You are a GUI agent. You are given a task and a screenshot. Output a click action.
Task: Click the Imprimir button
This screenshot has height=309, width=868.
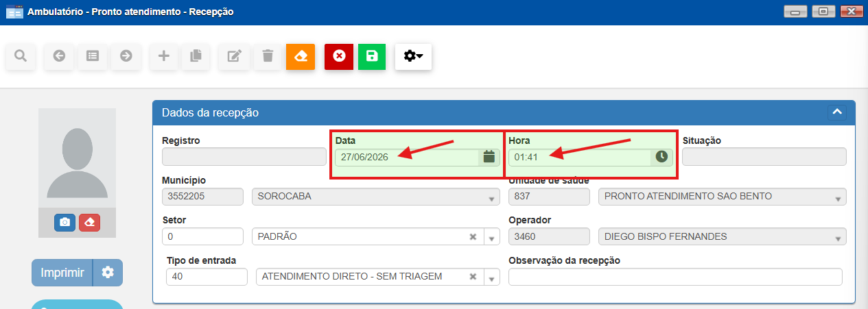click(x=62, y=273)
